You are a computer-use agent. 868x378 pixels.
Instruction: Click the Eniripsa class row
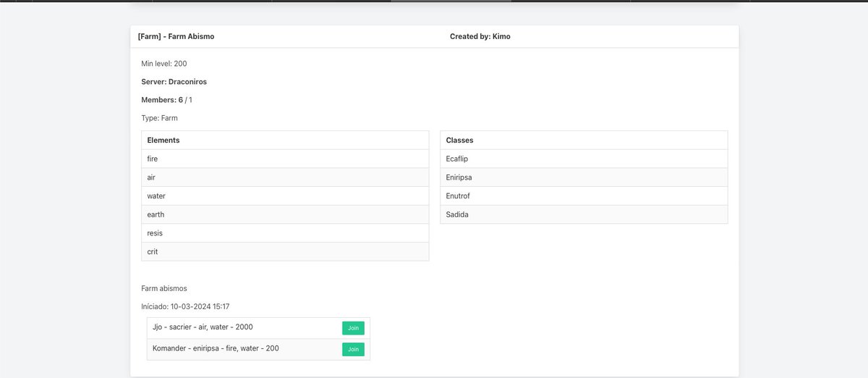click(x=584, y=177)
